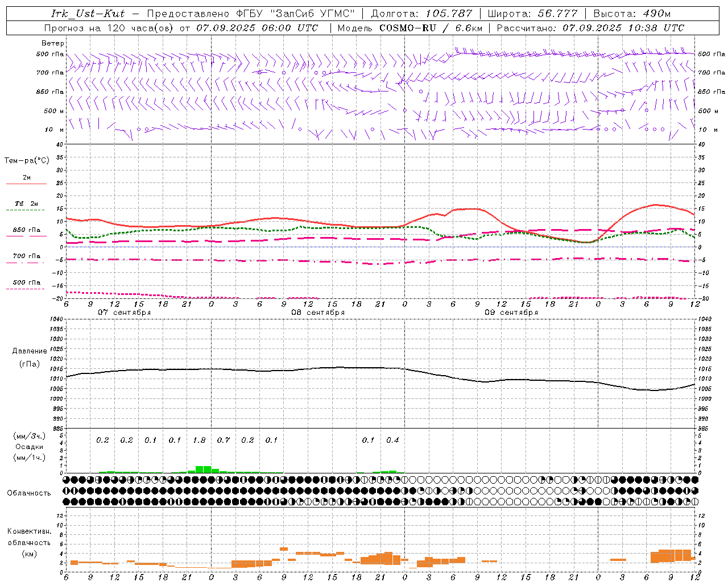Image resolution: width=728 pixels, height=582 pixels.
Task: Click the "(мм/1ч.)" precipitation unit label
Action: [x=29, y=458]
